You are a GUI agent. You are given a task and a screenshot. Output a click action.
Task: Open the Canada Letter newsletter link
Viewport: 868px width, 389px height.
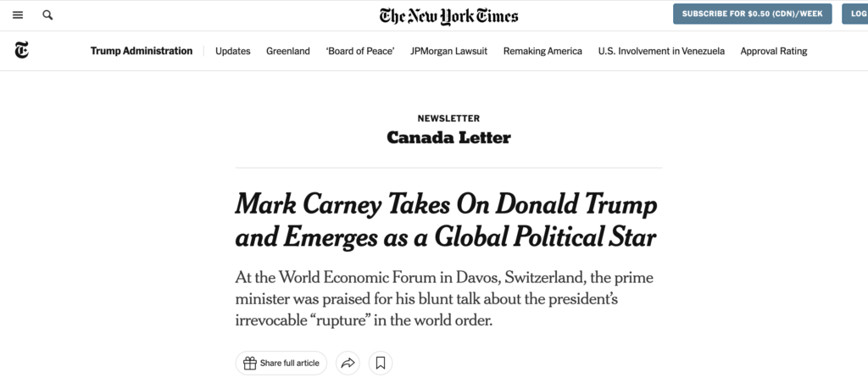click(448, 137)
